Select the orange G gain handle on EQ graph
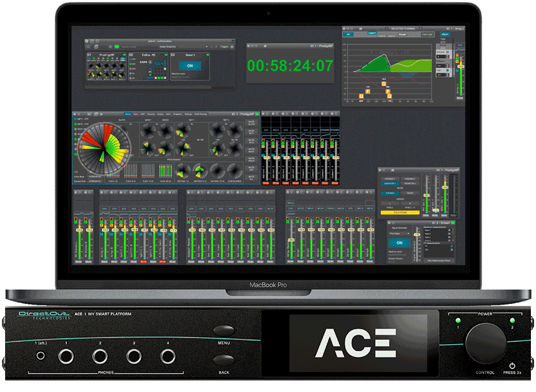The image size is (536, 392). coord(384,83)
